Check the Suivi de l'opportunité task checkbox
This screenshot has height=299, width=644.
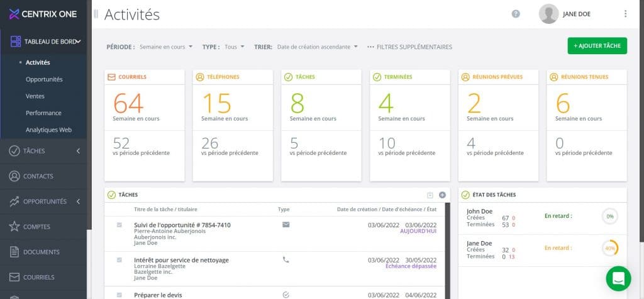tap(119, 225)
